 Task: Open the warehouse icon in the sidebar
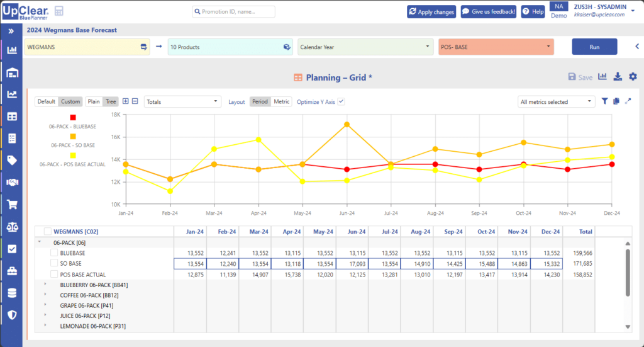pyautogui.click(x=12, y=73)
